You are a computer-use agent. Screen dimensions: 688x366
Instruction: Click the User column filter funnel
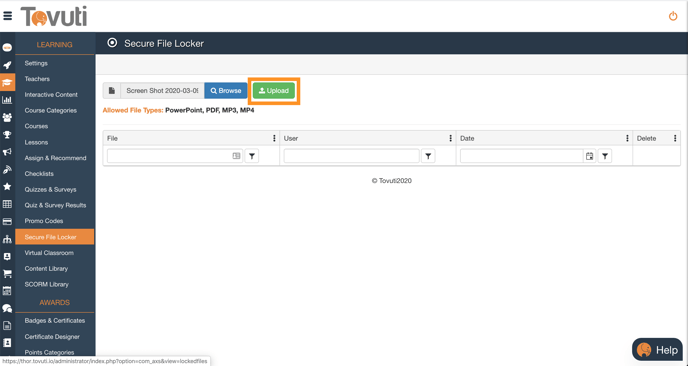pos(428,156)
